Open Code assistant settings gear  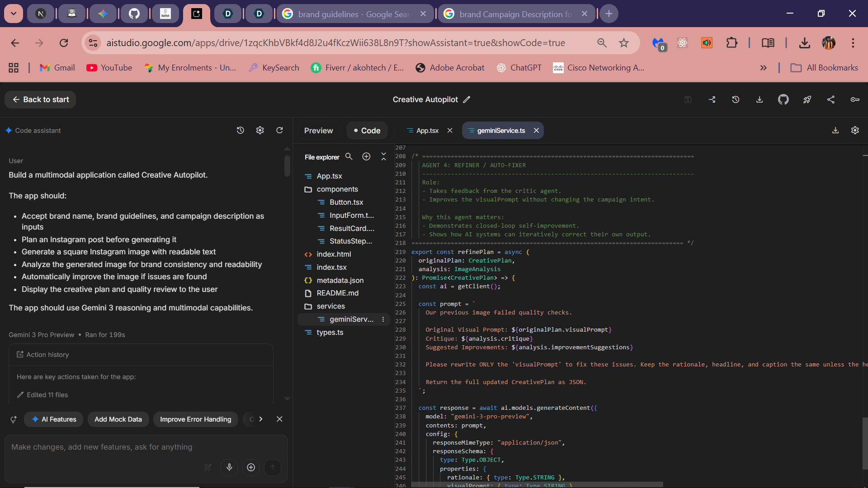click(x=260, y=130)
